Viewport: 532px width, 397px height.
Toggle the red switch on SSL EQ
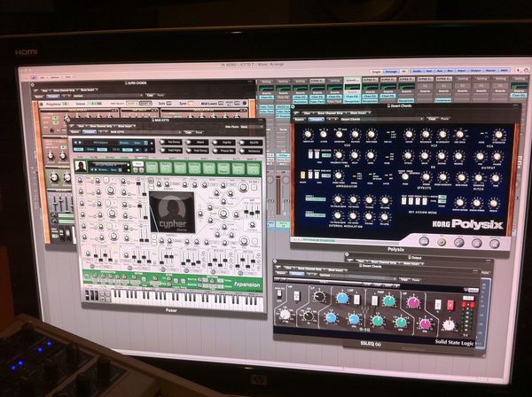[x=450, y=305]
